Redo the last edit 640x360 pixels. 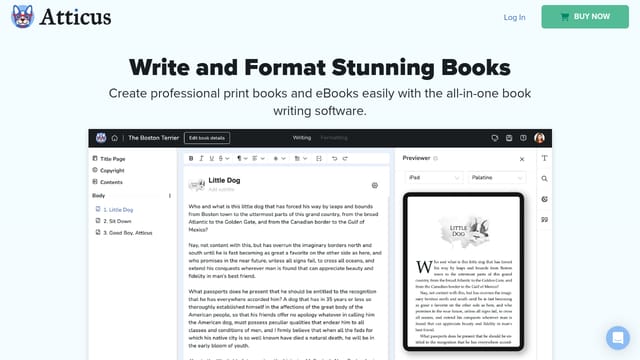point(345,158)
